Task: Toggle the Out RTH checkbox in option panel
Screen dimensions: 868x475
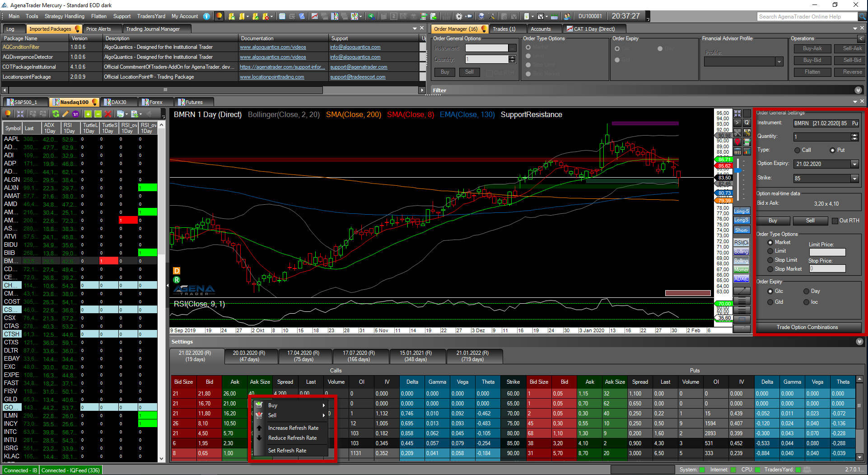Action: coord(835,221)
